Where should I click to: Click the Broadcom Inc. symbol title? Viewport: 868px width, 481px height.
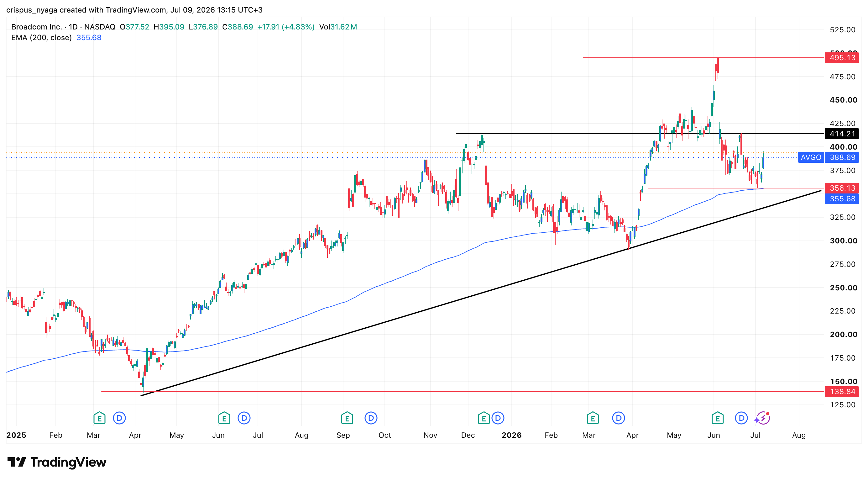(36, 27)
